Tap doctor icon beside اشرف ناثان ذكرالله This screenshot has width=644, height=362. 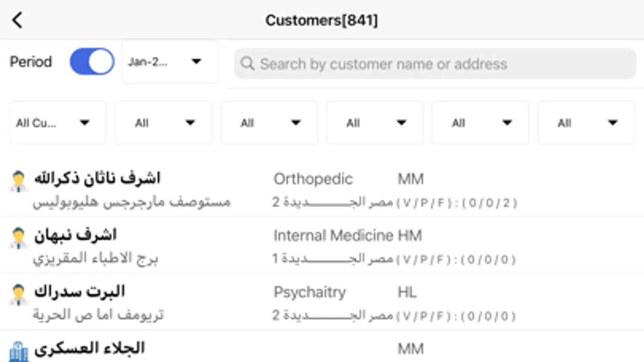19,181
